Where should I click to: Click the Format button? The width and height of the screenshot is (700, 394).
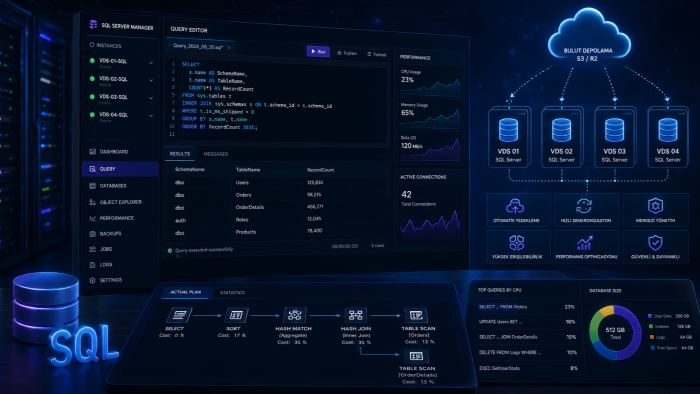pyautogui.click(x=376, y=54)
